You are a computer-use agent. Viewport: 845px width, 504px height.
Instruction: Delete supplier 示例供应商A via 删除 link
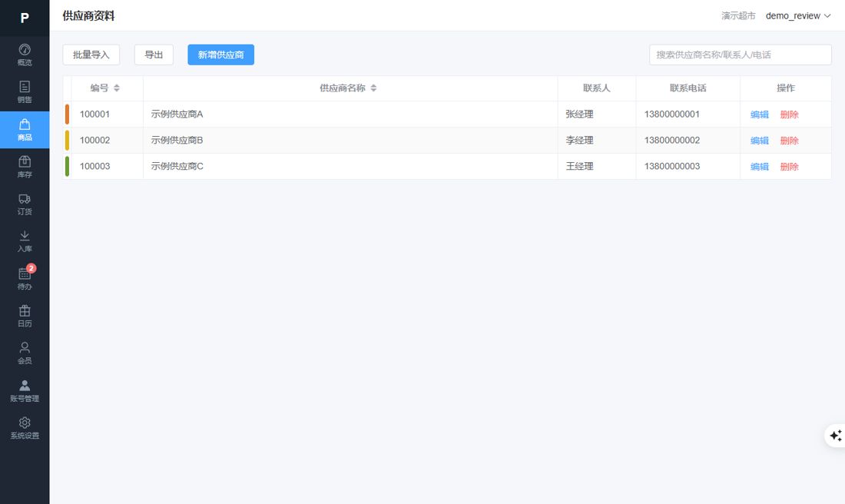click(x=789, y=114)
